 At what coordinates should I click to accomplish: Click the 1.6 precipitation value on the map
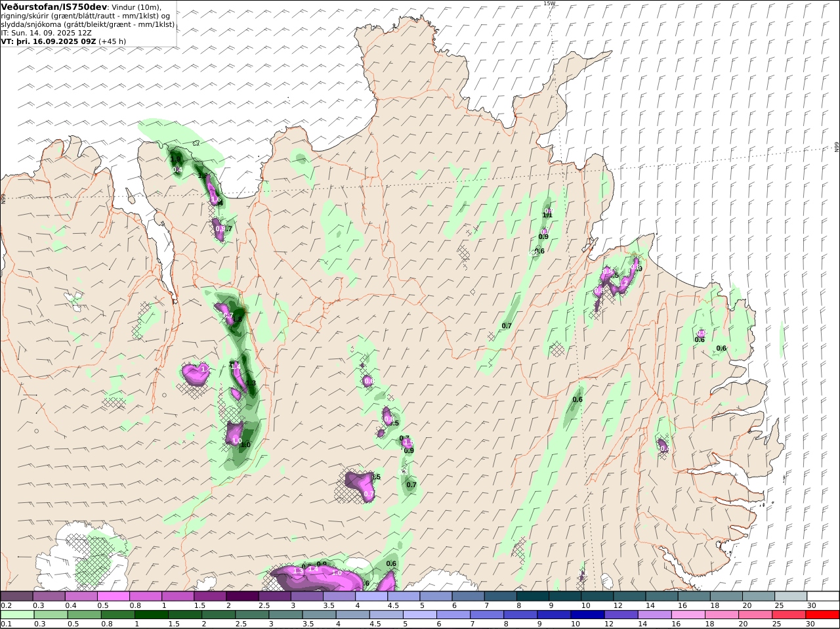click(216, 200)
